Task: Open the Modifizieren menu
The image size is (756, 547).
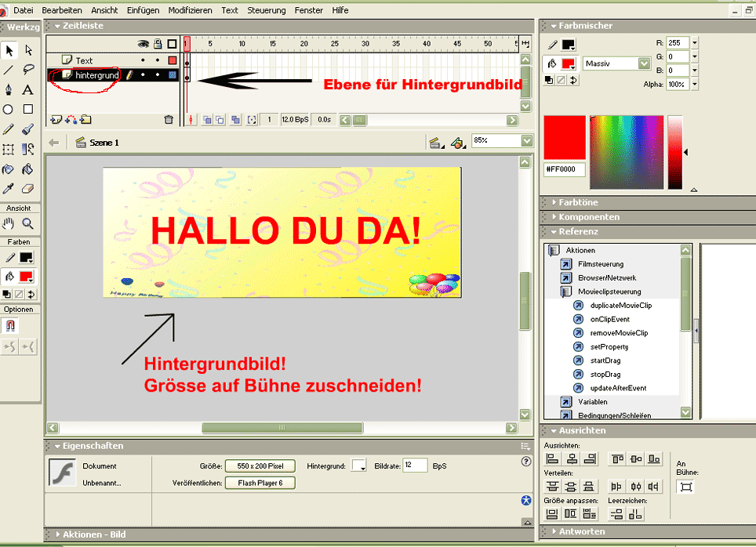Action: pos(190,10)
